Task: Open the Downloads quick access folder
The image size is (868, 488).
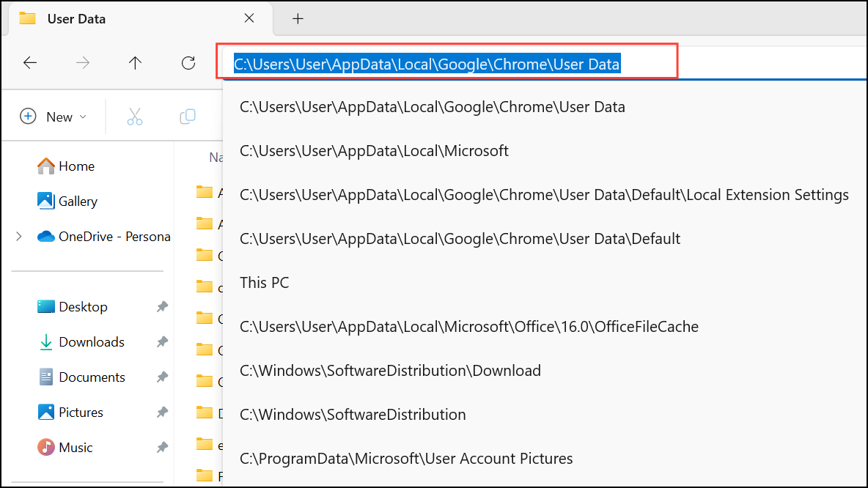Action: coord(81,342)
